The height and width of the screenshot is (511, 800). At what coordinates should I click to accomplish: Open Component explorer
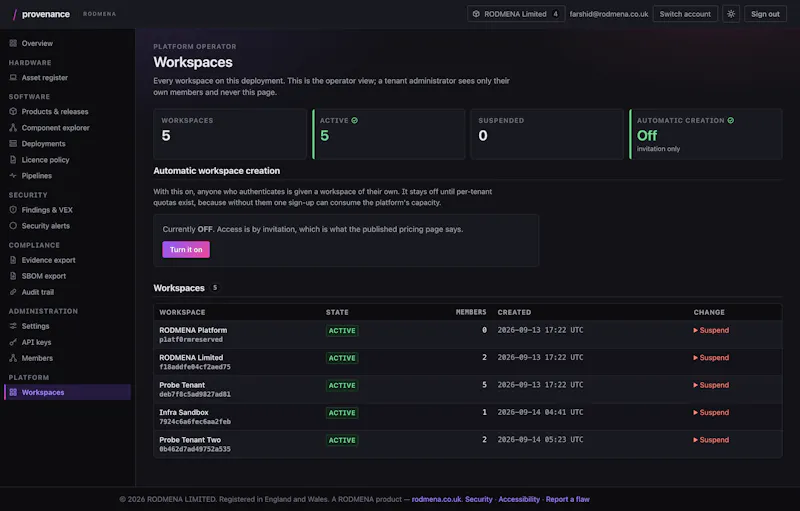67,127
